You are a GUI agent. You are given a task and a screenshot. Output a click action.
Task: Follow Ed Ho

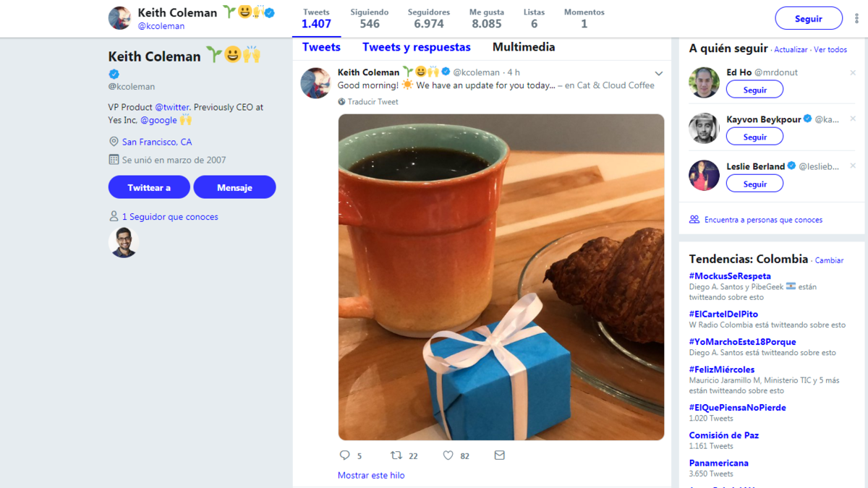[754, 90]
